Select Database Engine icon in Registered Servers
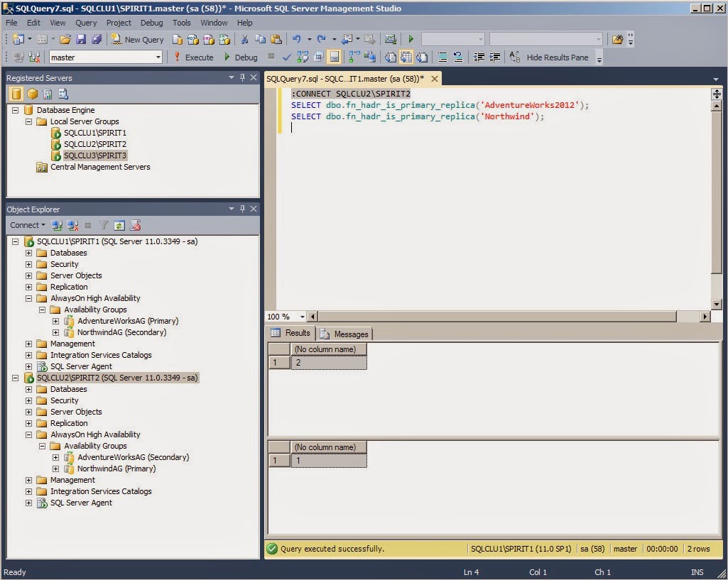The height and width of the screenshot is (580, 728). point(16,94)
